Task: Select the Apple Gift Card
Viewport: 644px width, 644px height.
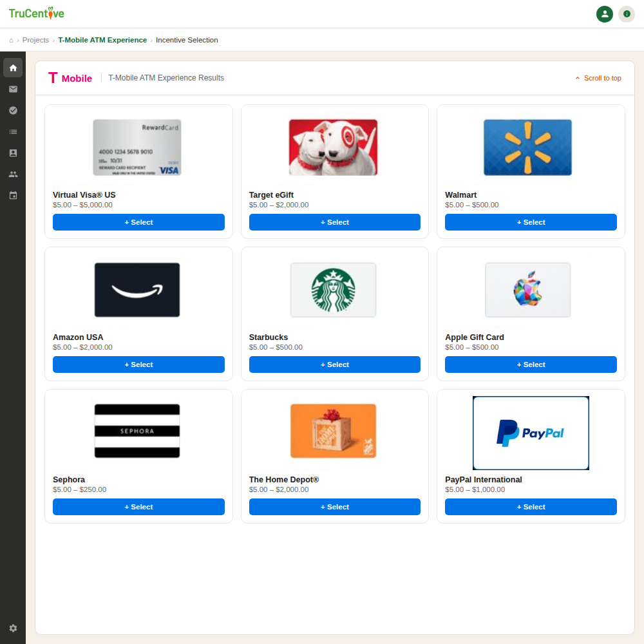Action: tap(531, 365)
